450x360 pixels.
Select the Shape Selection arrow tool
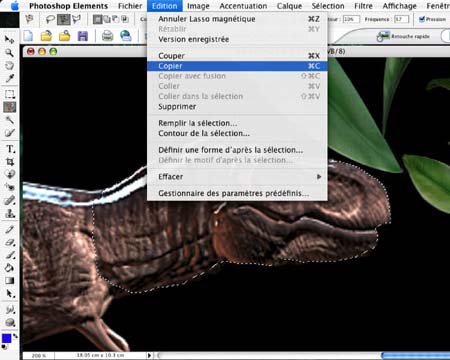[10, 294]
